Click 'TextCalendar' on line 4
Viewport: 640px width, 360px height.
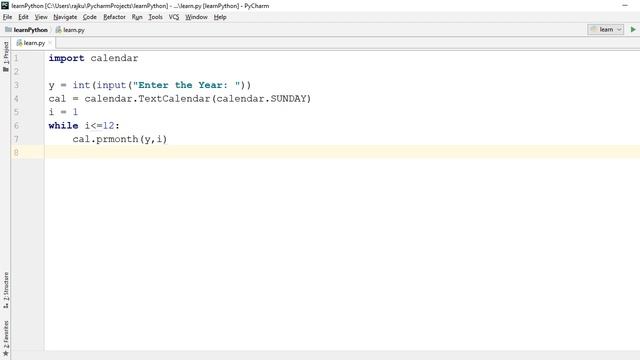[x=174, y=98]
